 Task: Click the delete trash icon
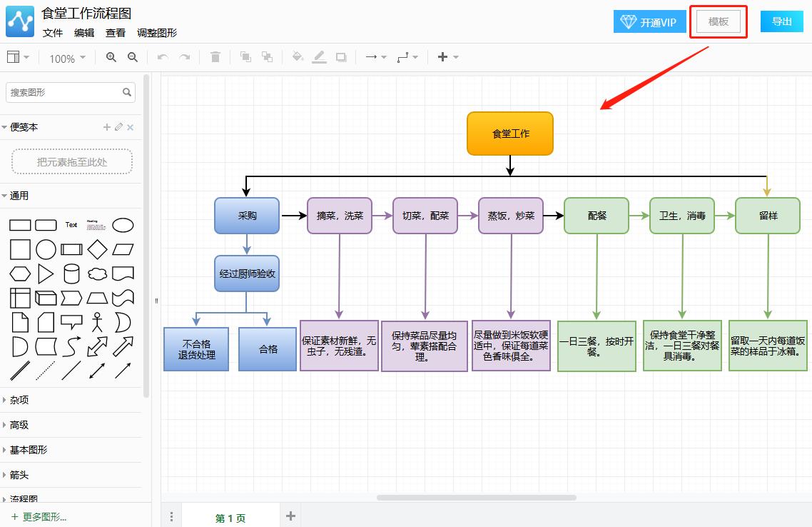coord(215,57)
